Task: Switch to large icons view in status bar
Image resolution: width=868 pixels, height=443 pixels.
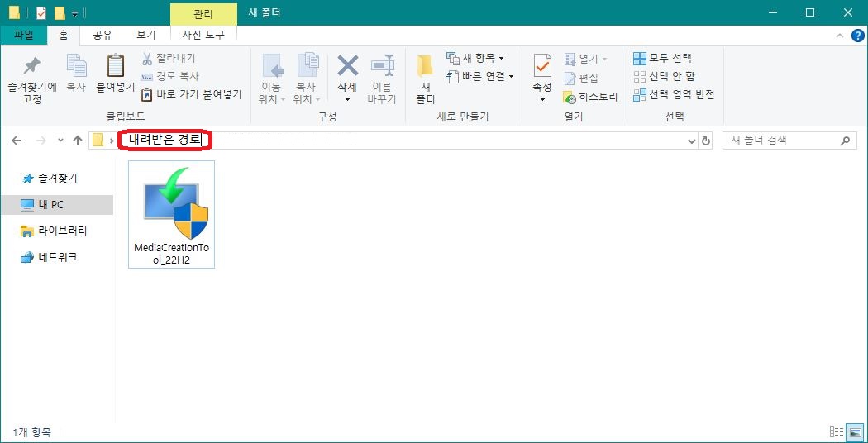Action: pos(856,432)
